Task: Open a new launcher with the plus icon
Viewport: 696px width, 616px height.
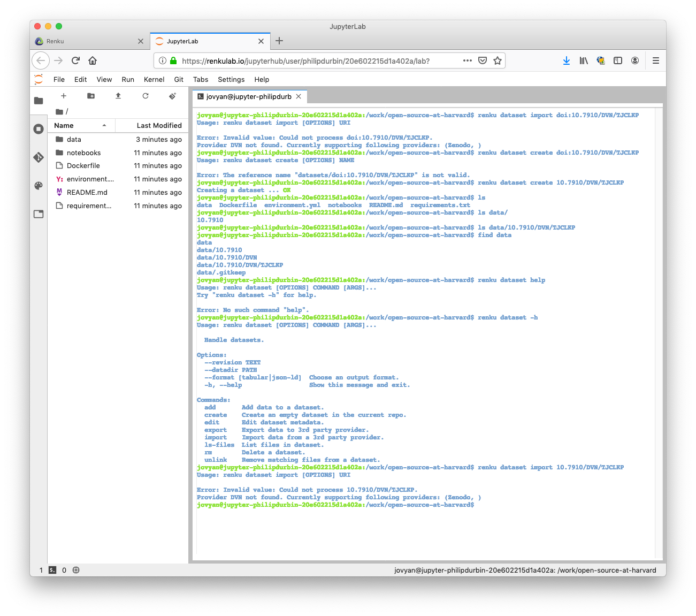Action: pyautogui.click(x=64, y=96)
